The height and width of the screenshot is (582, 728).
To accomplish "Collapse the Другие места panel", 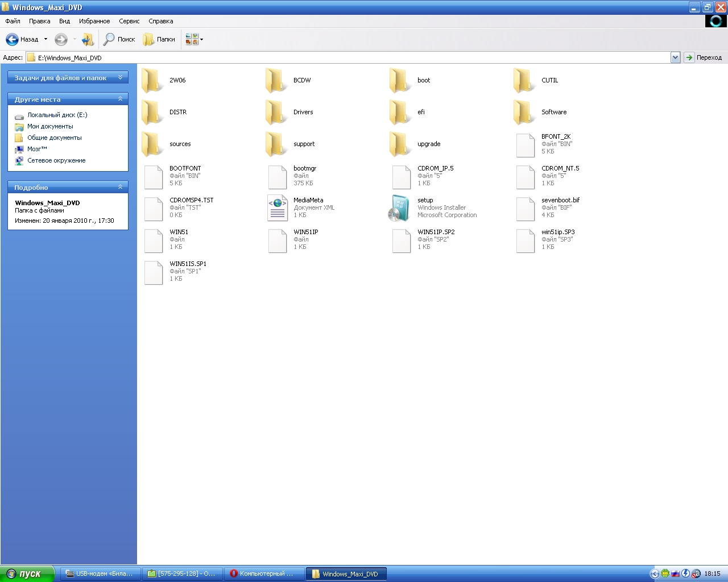I will click(x=120, y=99).
